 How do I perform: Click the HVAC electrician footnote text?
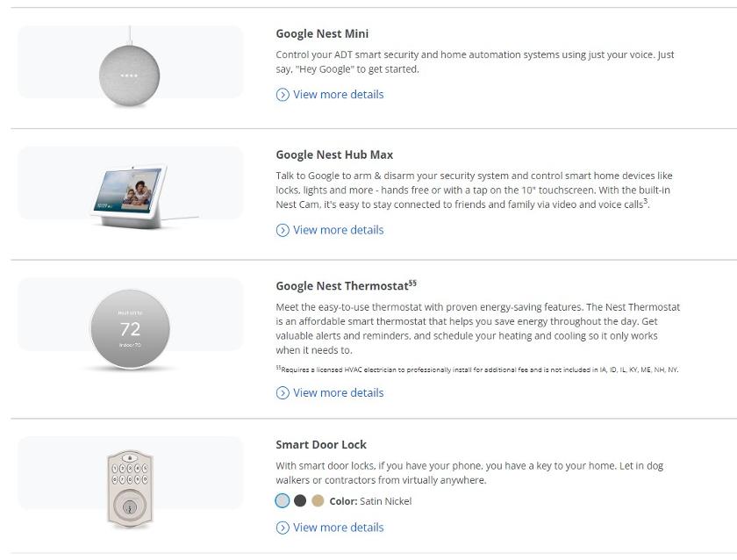[477, 370]
